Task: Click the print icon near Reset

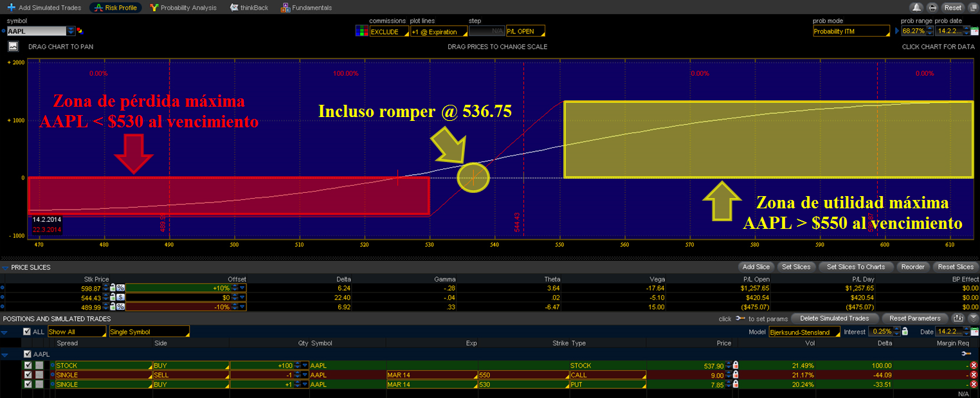Action: [x=932, y=8]
